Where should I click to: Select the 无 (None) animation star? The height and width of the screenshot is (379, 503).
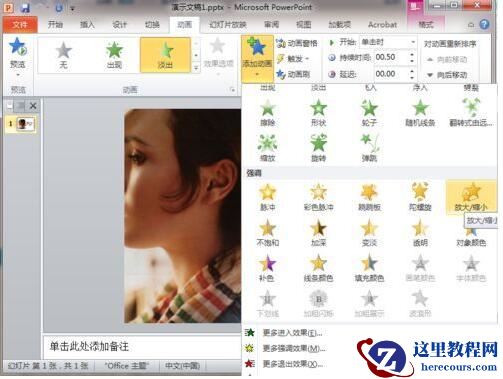pos(63,55)
